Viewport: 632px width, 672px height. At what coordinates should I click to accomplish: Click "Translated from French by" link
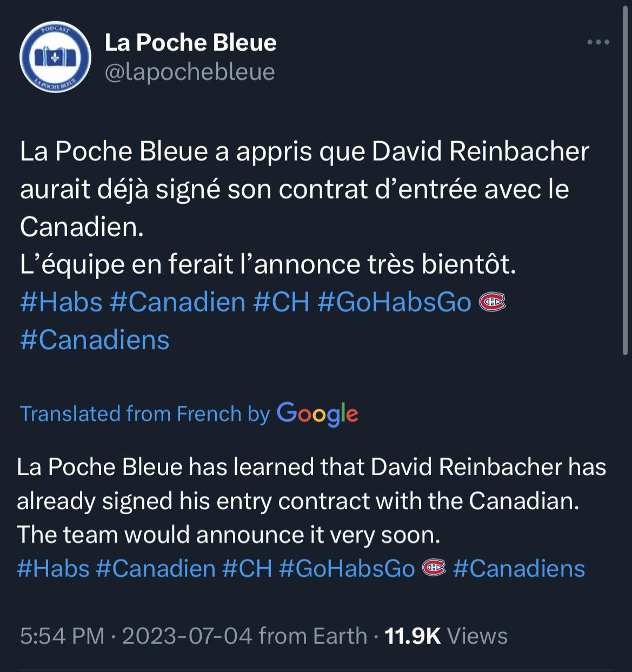(x=144, y=414)
